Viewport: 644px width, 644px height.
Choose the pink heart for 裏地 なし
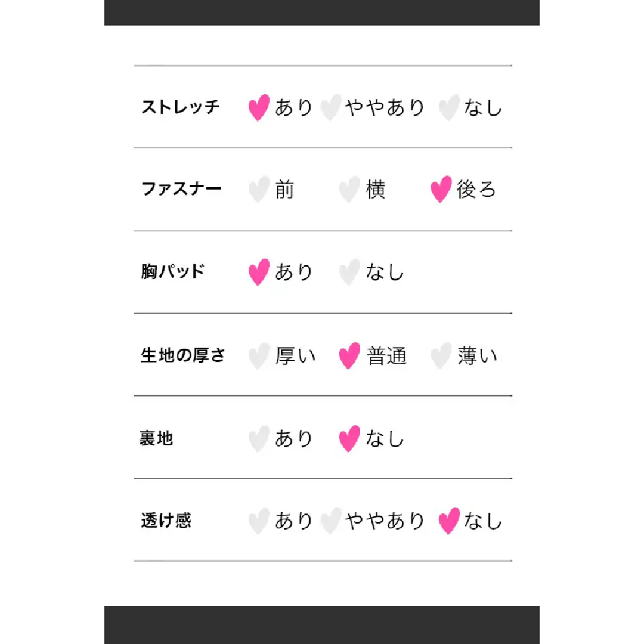click(x=349, y=439)
